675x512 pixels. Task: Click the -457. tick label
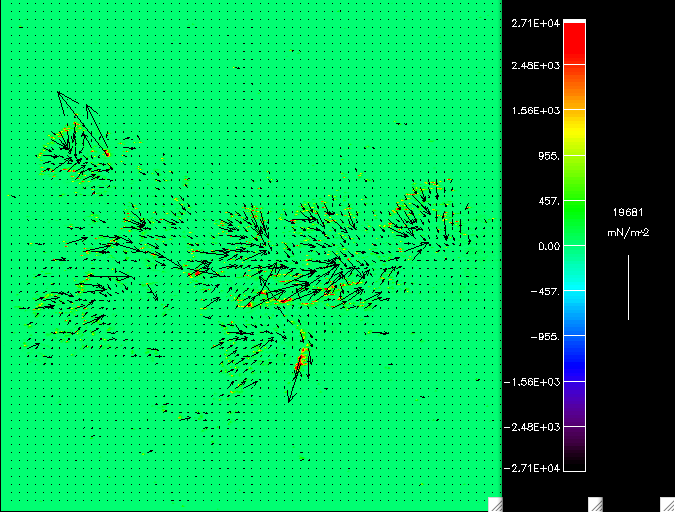tap(545, 292)
